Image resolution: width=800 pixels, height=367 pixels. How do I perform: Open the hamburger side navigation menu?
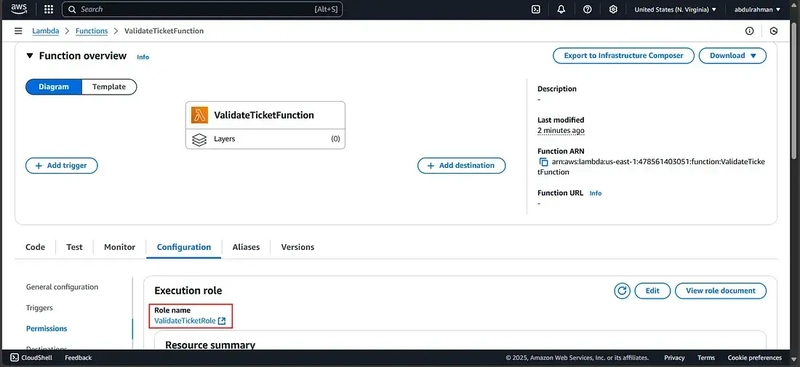point(18,31)
